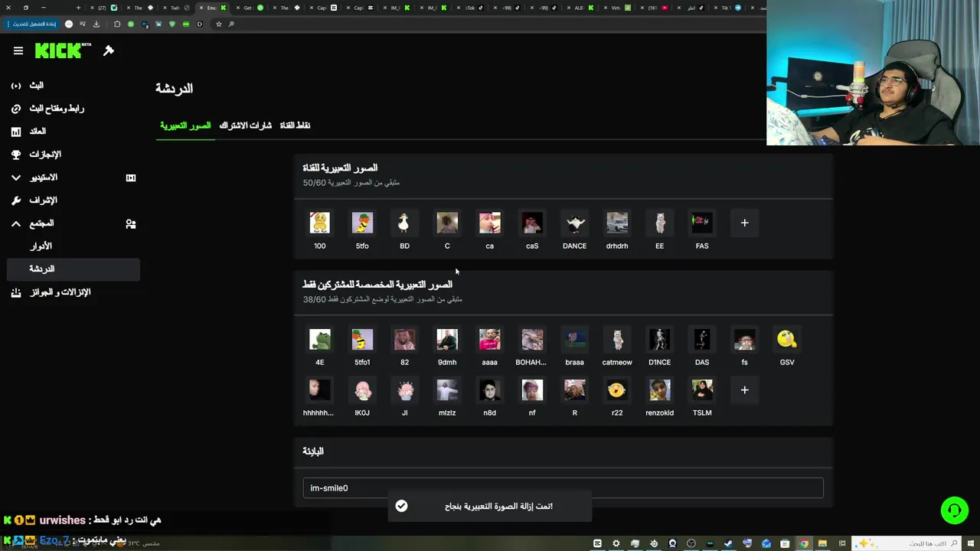Focus the emote prefix field im-smile0
This screenshot has height=551, width=980.
click(563, 488)
